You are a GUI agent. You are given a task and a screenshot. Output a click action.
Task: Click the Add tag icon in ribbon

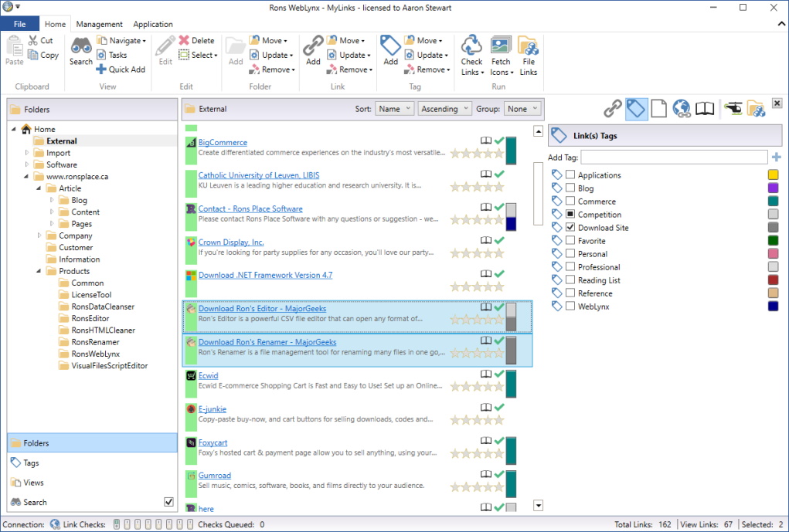390,46
